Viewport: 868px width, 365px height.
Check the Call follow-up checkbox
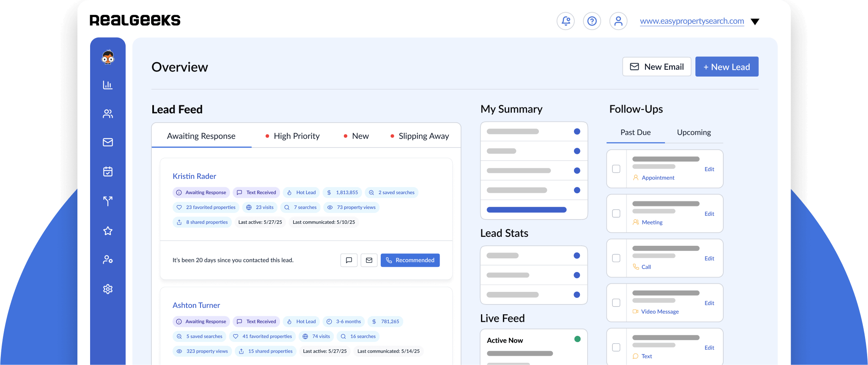616,258
